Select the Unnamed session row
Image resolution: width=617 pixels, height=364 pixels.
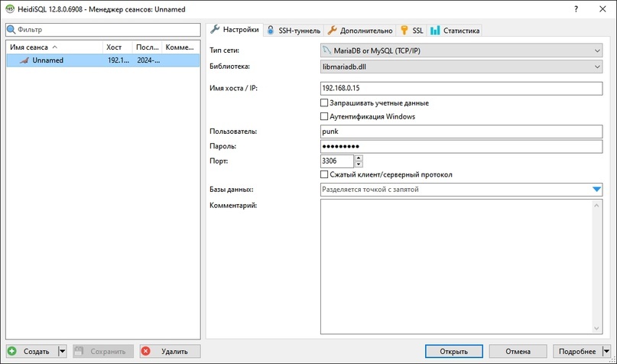[103, 60]
